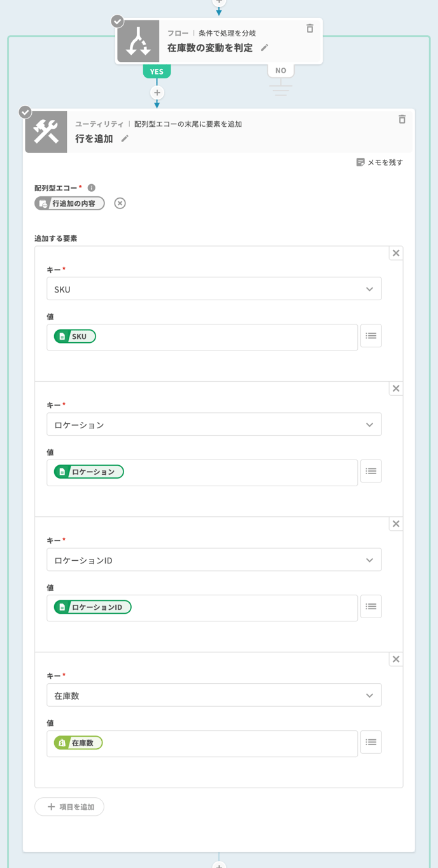This screenshot has height=868, width=438.
Task: Select the NO branch label
Action: pos(281,71)
